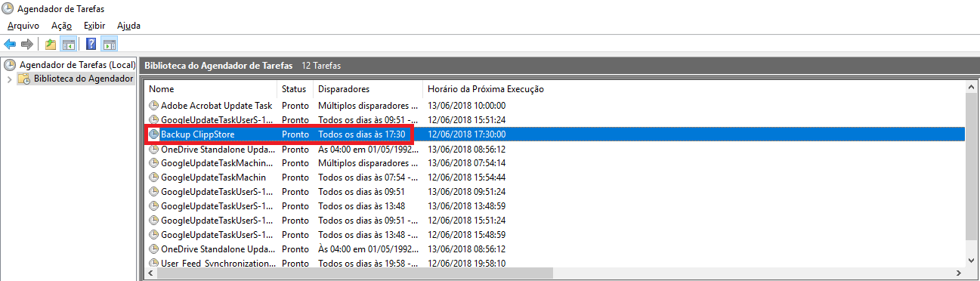This screenshot has width=980, height=281.
Task: Select Agendador de Tarefas (Local) root node
Action: coord(77,65)
